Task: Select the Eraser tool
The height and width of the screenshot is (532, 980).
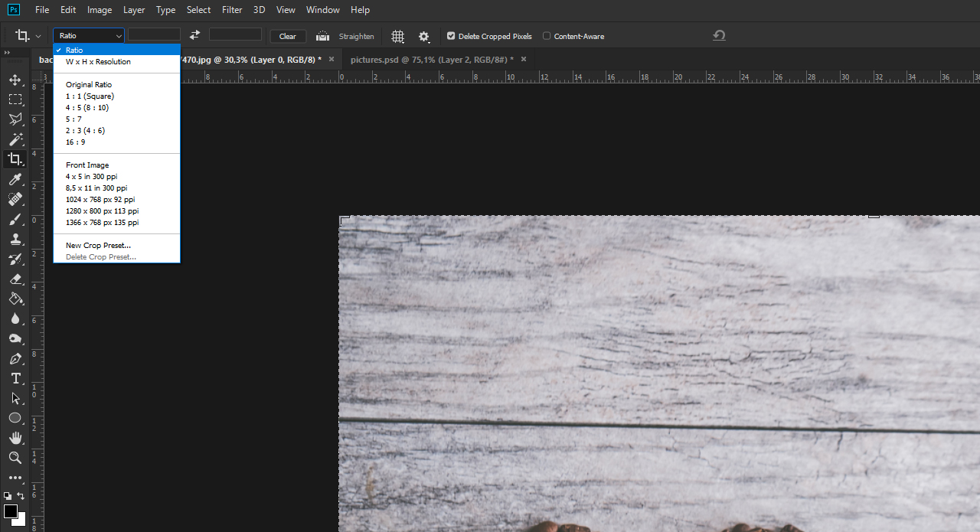Action: (15, 279)
